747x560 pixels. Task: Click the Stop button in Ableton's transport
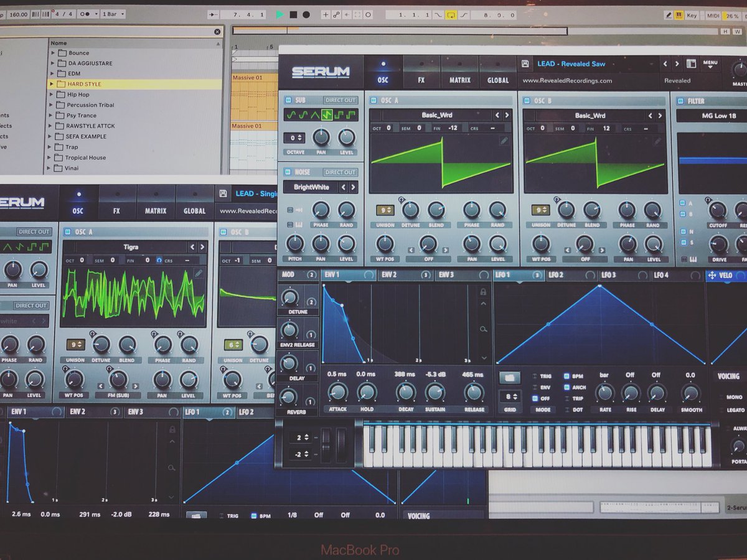(293, 14)
